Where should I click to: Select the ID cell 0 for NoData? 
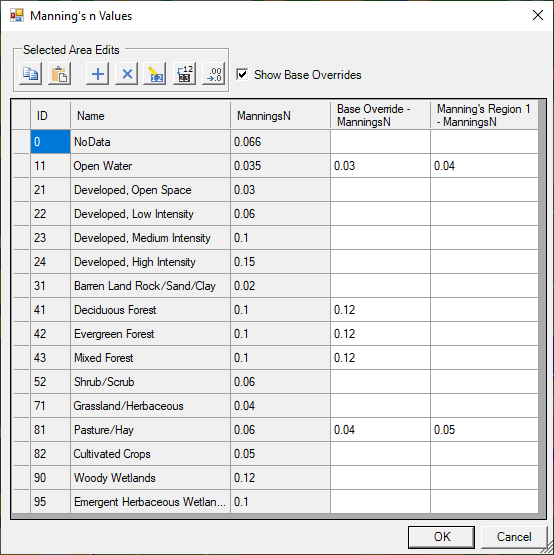tap(50, 142)
